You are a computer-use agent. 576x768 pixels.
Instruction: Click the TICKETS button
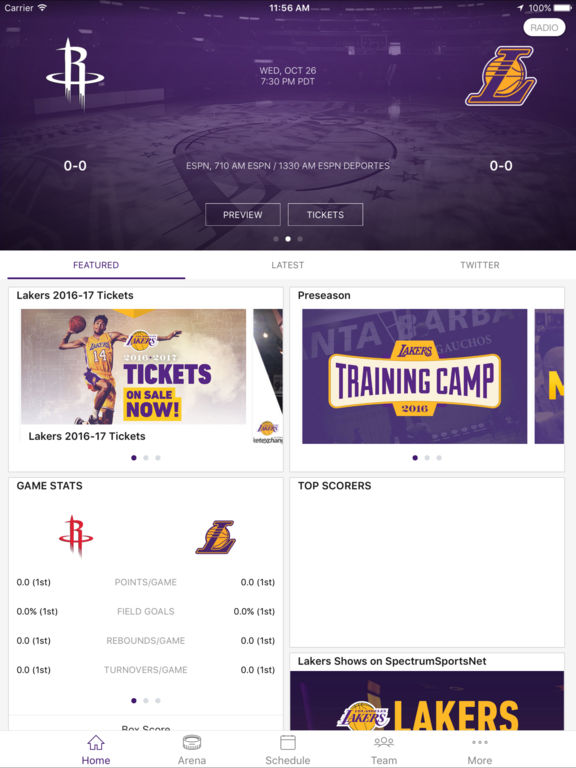pos(325,215)
